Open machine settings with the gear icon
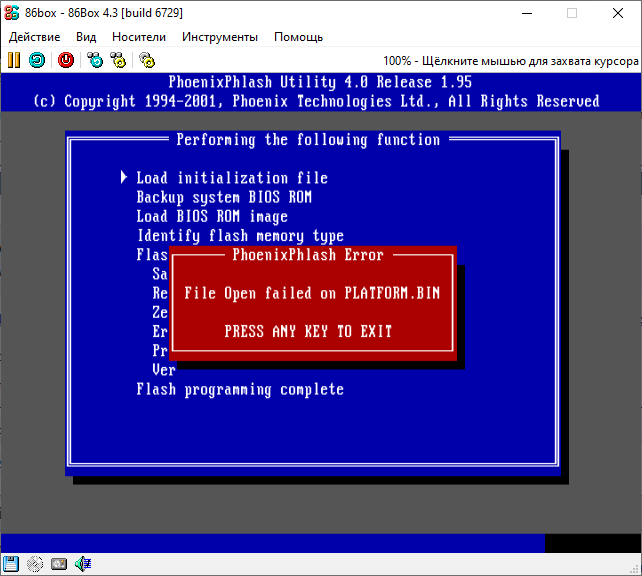Viewport: 642px width, 576px height. click(147, 60)
